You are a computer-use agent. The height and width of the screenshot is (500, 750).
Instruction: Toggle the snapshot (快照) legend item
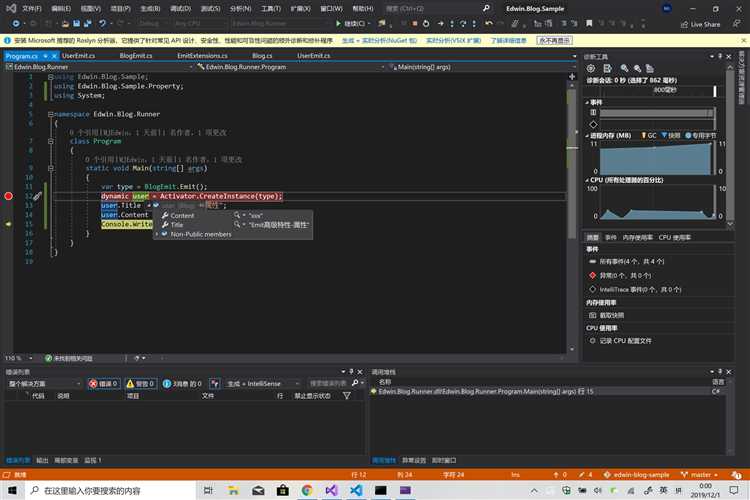pos(671,135)
